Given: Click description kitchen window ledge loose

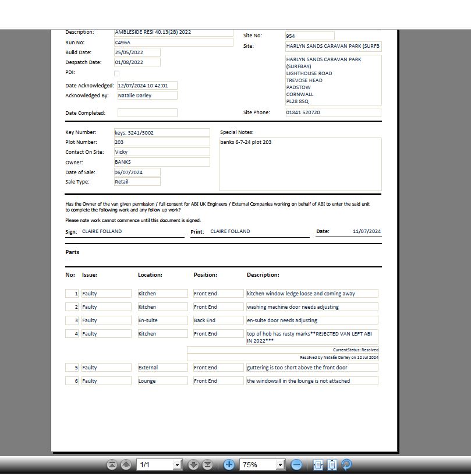Looking at the screenshot, I should click(312, 294).
